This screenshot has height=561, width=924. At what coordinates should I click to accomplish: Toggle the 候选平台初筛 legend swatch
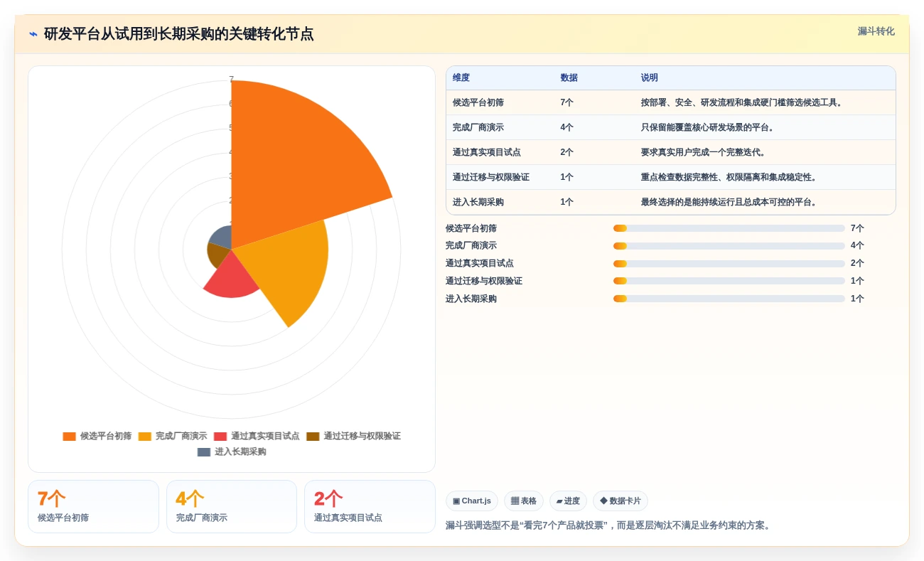pyautogui.click(x=69, y=437)
